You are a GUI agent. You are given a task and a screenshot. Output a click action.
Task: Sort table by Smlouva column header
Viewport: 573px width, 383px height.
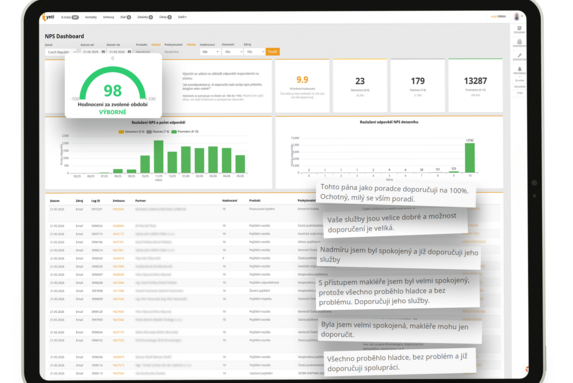click(118, 201)
